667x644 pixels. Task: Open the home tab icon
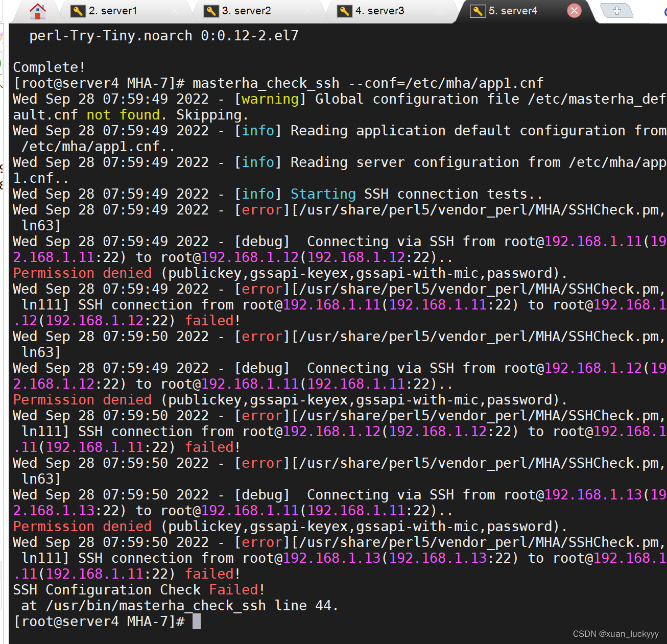pyautogui.click(x=37, y=11)
